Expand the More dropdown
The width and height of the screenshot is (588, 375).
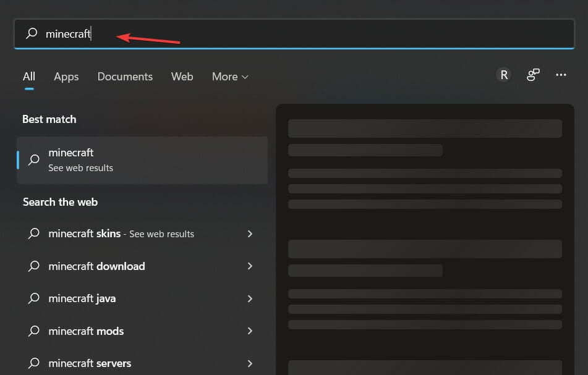[x=230, y=77]
